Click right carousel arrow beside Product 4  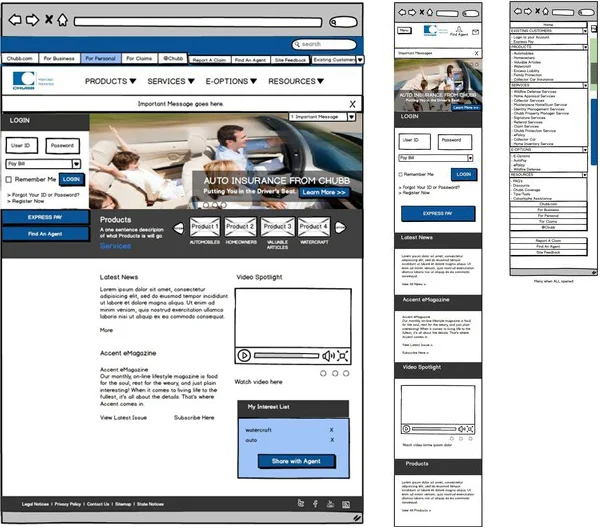pos(341,227)
